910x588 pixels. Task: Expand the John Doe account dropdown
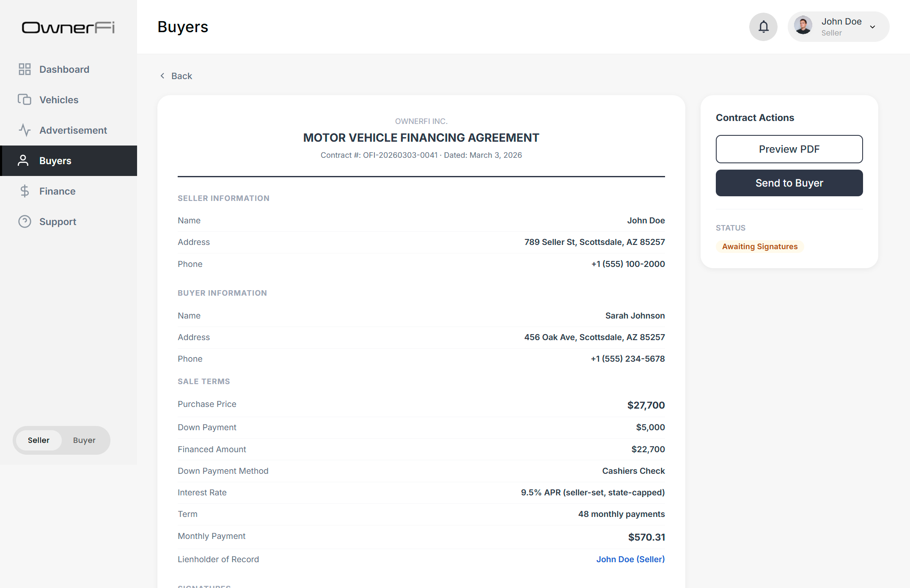(872, 27)
